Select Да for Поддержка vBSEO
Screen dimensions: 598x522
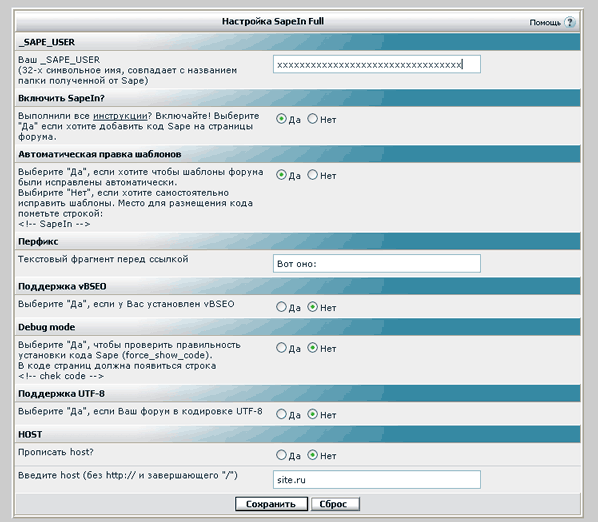[281, 307]
